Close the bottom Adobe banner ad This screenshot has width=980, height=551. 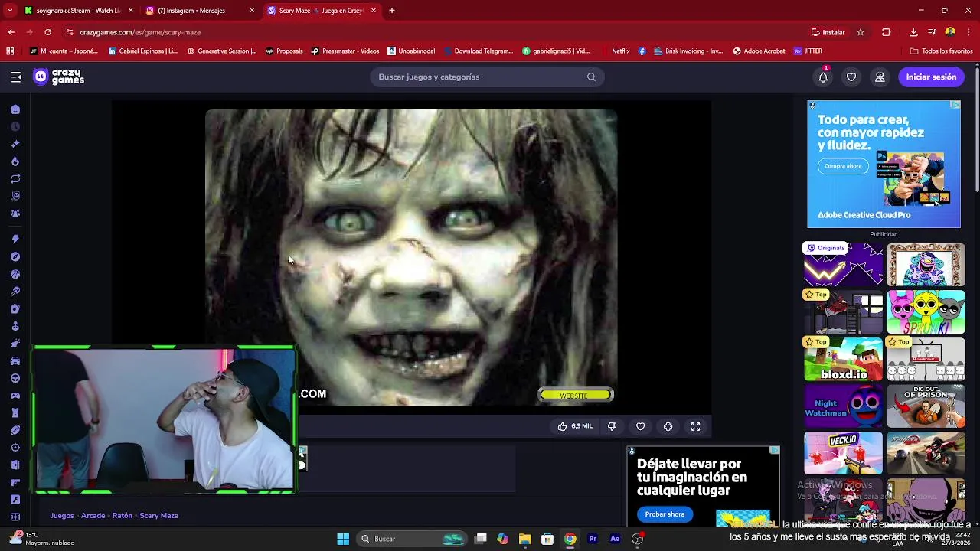point(774,450)
